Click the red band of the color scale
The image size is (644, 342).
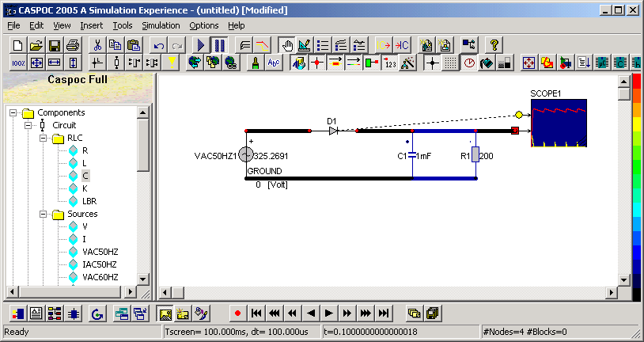pos(637,82)
